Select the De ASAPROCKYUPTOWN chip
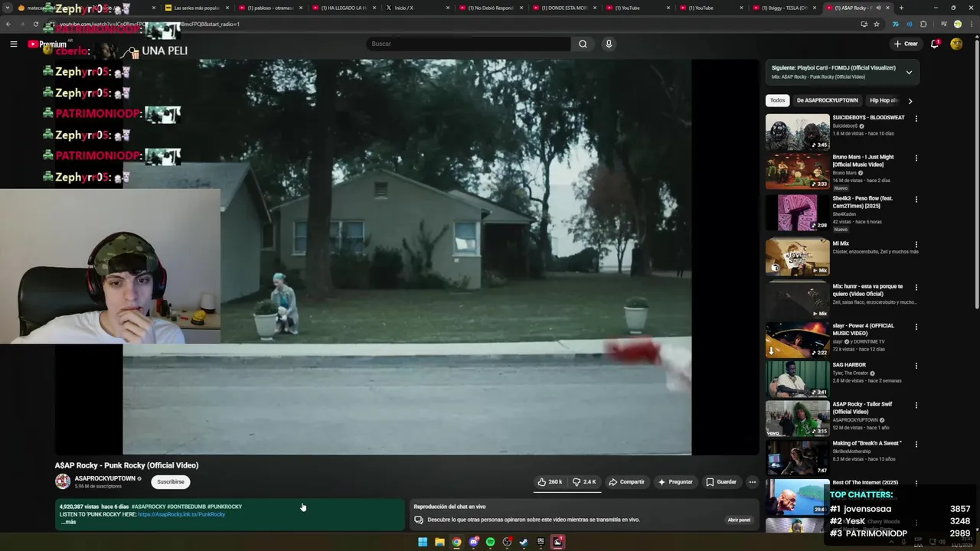 pos(827,100)
